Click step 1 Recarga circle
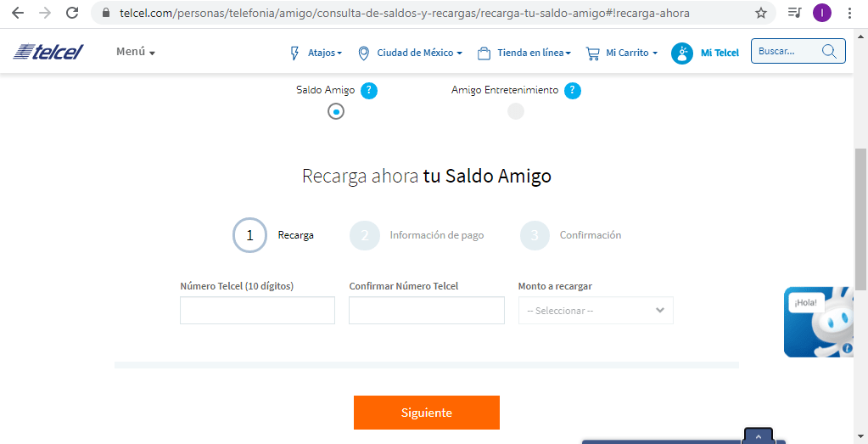Image resolution: width=868 pixels, height=444 pixels. 249,235
